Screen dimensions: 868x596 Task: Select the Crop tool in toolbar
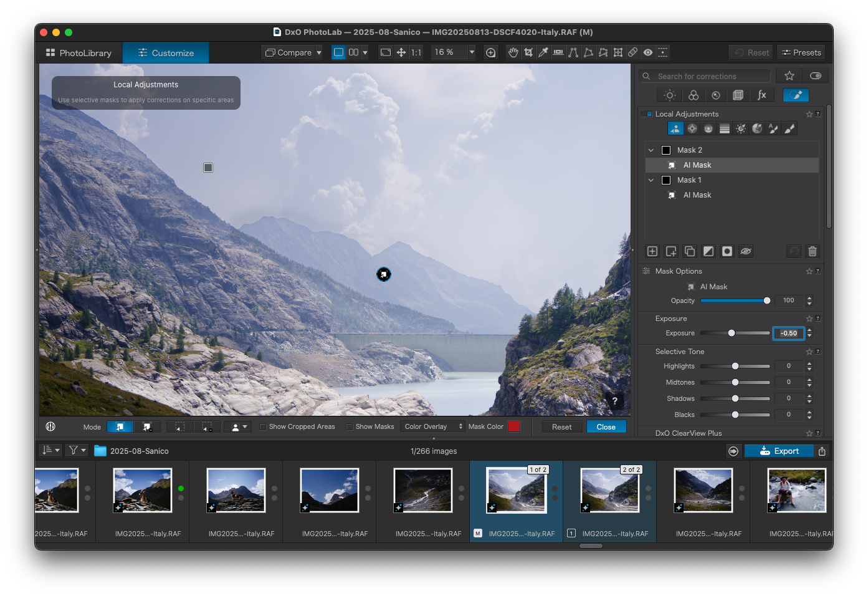tap(528, 52)
